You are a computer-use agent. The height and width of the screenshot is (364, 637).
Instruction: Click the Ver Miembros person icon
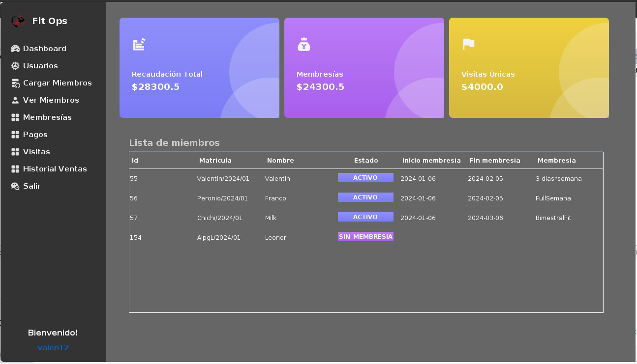point(15,100)
